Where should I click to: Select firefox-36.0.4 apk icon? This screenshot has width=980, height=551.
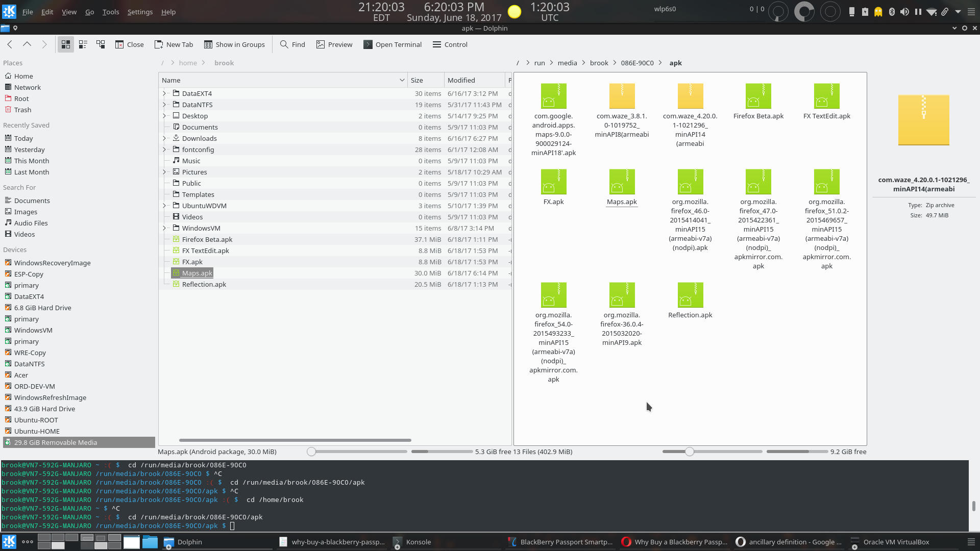[622, 295]
